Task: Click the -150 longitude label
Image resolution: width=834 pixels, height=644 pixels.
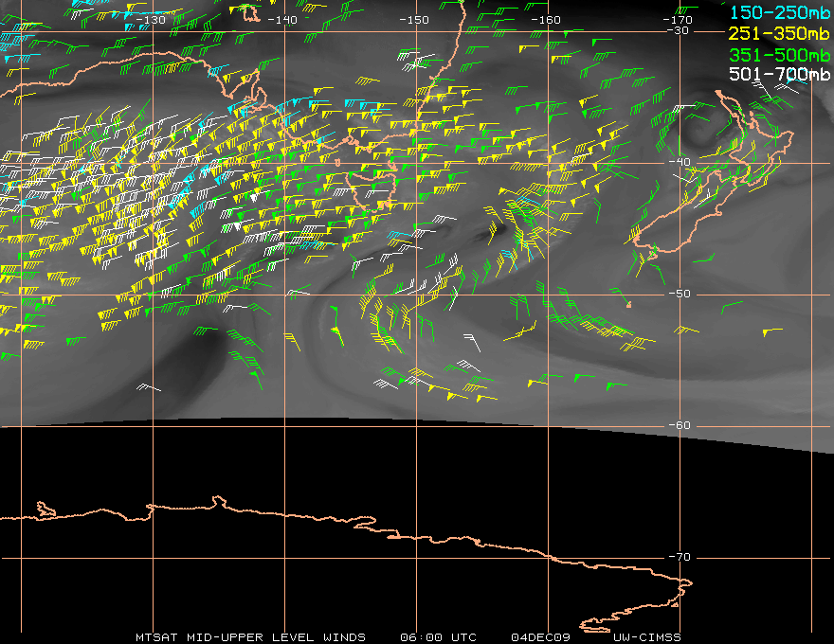Action: coord(414,20)
